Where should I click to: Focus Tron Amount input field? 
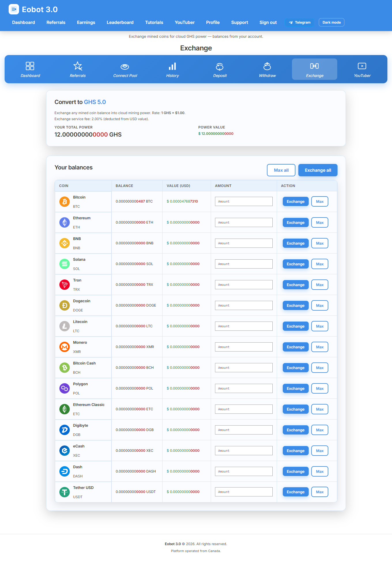tap(244, 285)
